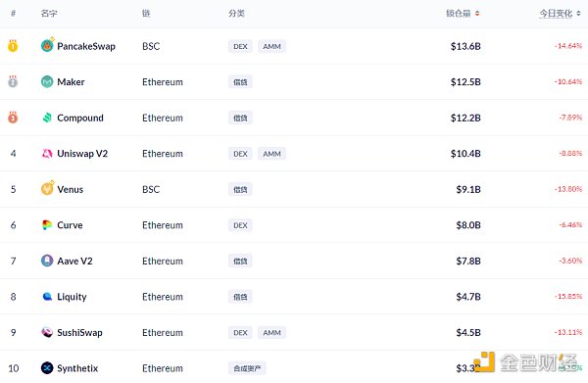The height and width of the screenshot is (383, 588).
Task: Select the Aave V2 ghost icon
Action: pos(47,261)
